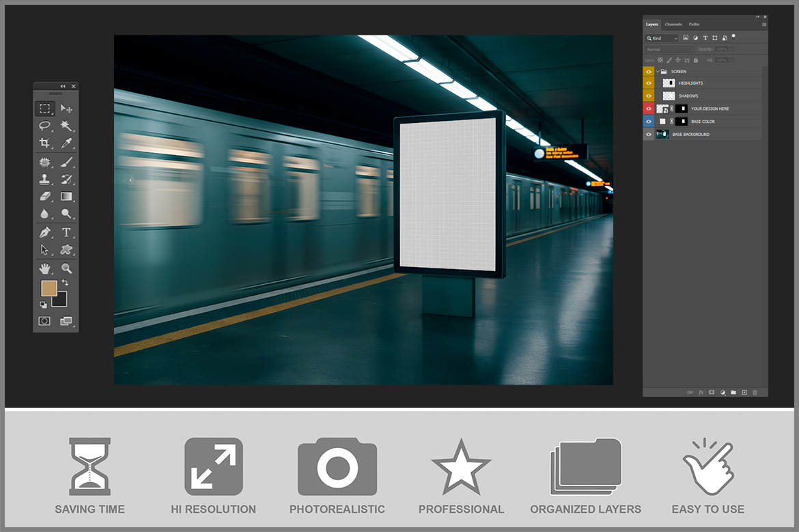Screen dimensions: 799x532
Task: Select the Rectangular Marquee tool
Action: [x=44, y=109]
